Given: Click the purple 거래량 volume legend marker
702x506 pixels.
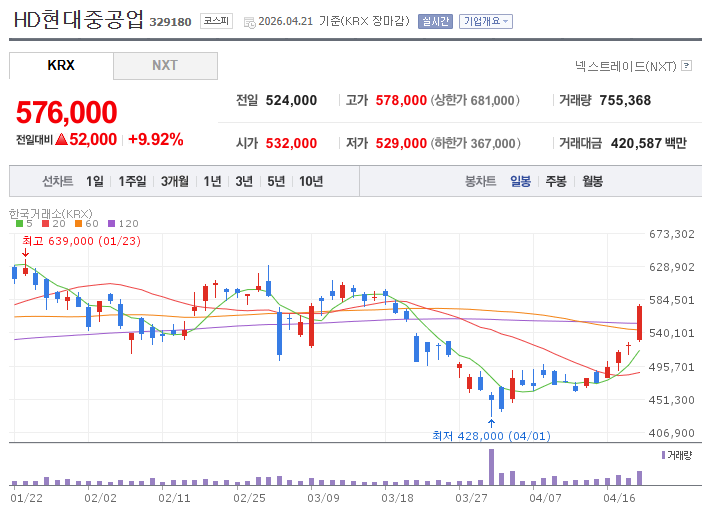Looking at the screenshot, I should point(663,455).
